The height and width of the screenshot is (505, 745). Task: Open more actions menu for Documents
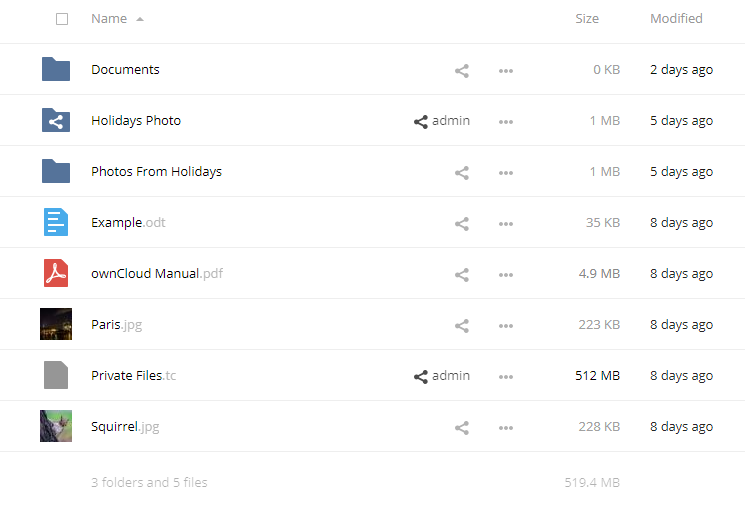click(506, 71)
